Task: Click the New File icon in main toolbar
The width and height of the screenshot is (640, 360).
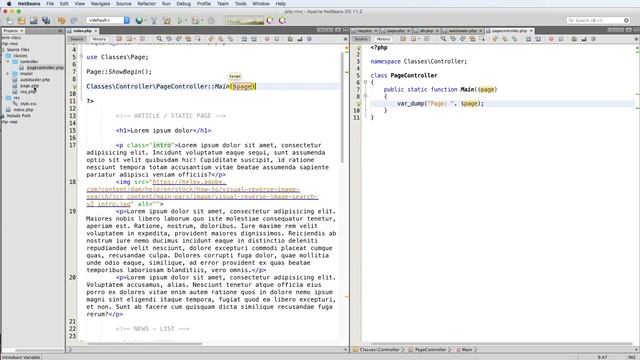Action: 9,20
